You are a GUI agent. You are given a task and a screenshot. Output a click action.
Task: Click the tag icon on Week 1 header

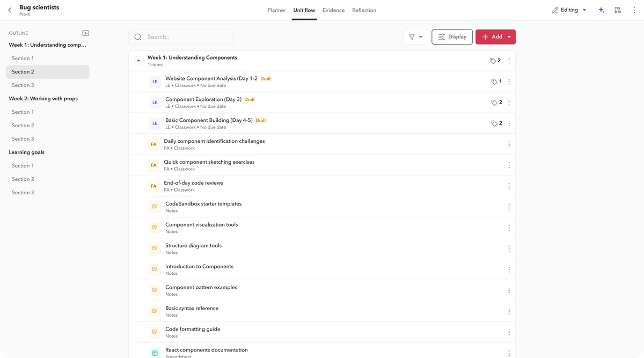point(493,61)
